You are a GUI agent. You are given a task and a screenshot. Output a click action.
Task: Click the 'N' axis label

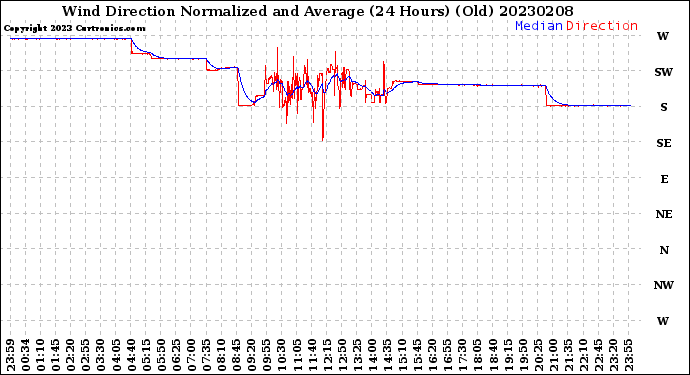coord(664,250)
